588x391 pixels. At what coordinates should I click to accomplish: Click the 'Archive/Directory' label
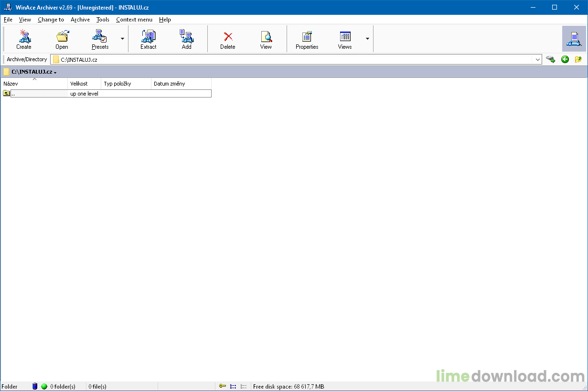tap(27, 59)
